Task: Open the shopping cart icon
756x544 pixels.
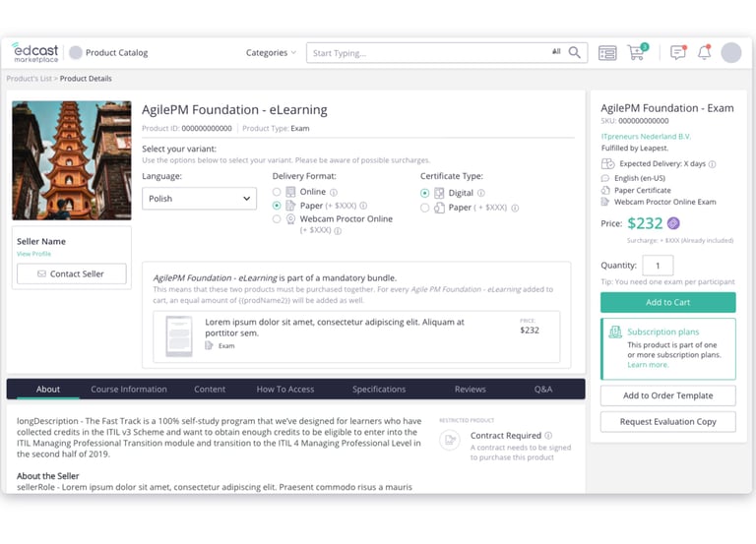Action: tap(638, 52)
